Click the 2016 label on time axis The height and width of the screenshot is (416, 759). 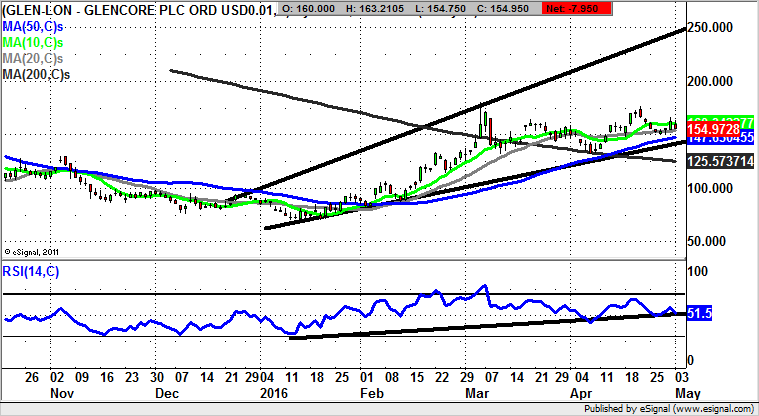tap(274, 393)
